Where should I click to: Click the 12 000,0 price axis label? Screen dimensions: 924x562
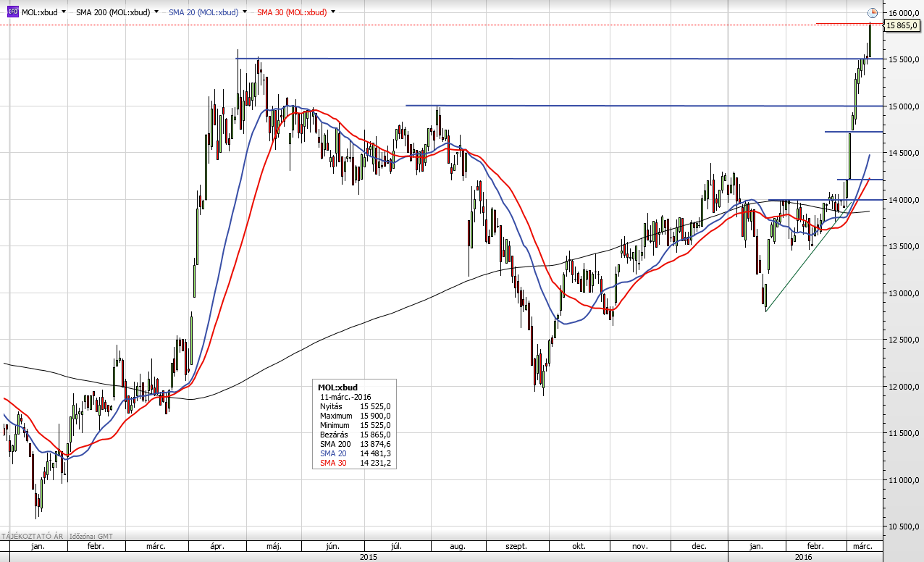903,387
